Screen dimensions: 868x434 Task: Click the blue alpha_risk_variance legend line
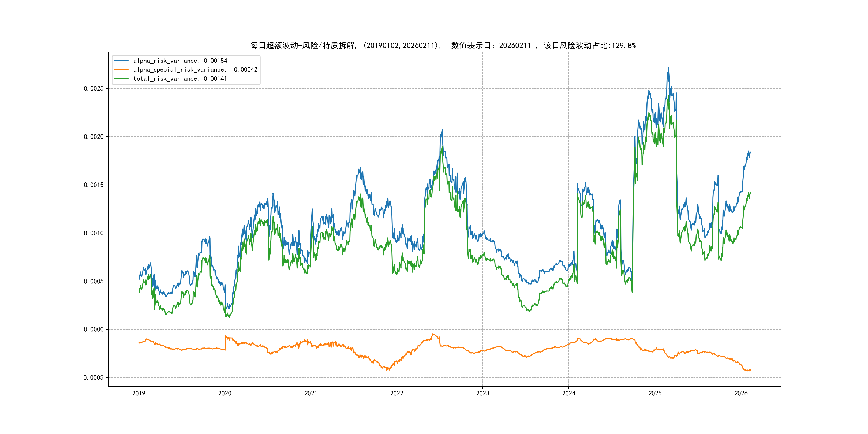[x=121, y=61]
